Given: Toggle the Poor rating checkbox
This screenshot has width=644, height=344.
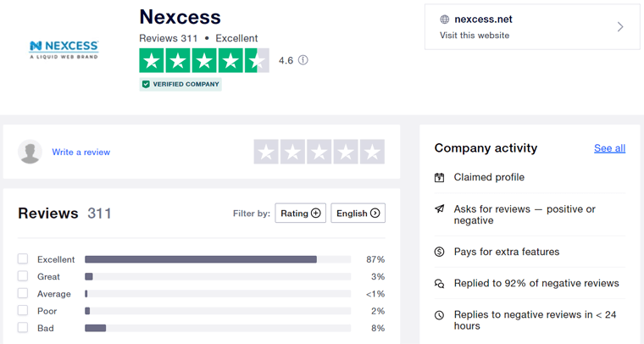Looking at the screenshot, I should (23, 311).
